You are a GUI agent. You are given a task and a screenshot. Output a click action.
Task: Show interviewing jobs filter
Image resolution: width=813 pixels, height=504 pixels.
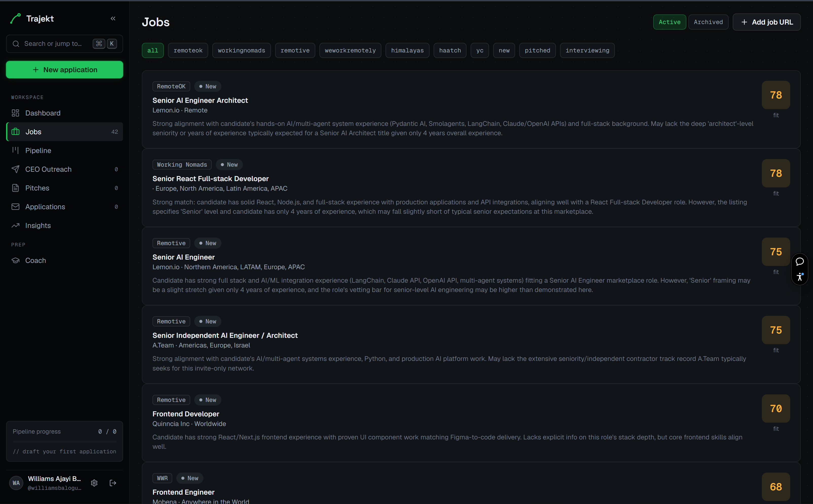pyautogui.click(x=587, y=50)
